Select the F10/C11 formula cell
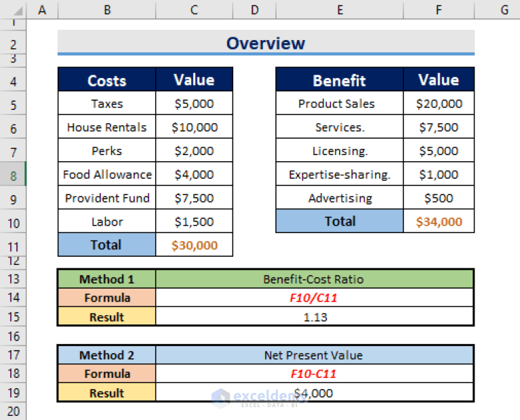This screenshot has height=420, width=520. coord(315,297)
